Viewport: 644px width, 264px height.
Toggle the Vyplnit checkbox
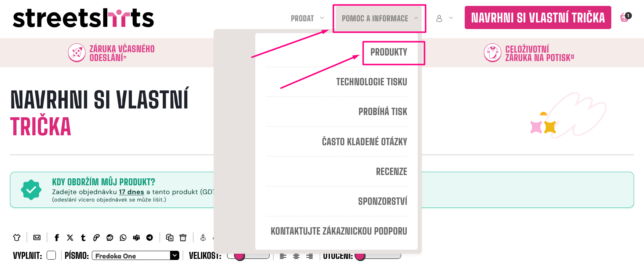point(51,256)
